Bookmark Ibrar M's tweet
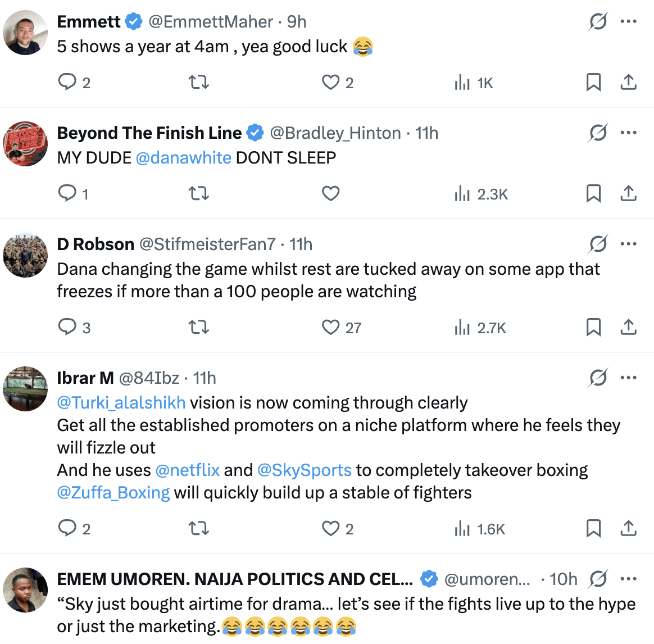The height and width of the screenshot is (644, 654). [593, 529]
